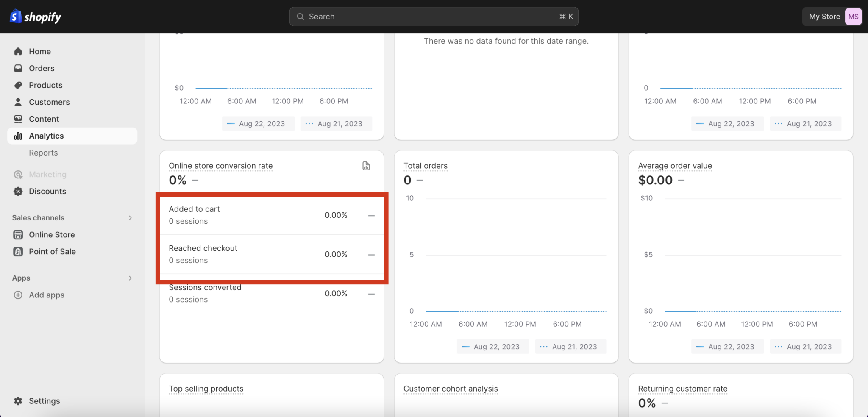868x417 pixels.
Task: Open the Orders section icon in sidebar
Action: 18,68
